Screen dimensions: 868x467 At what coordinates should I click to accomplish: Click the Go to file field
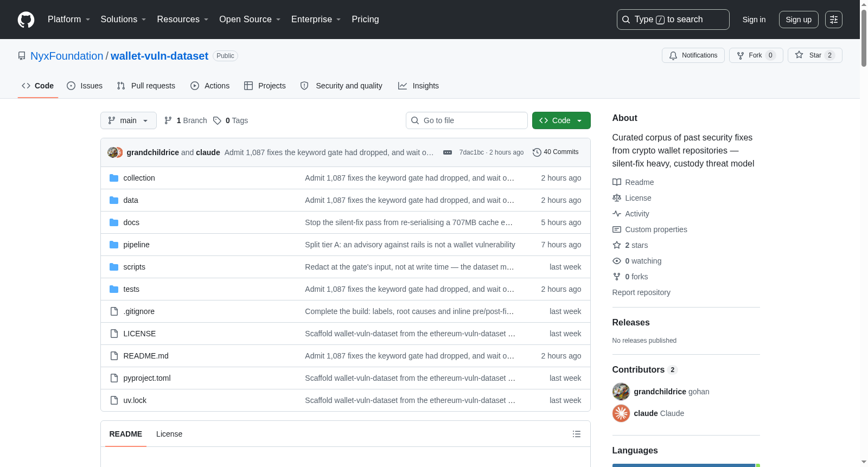pos(467,120)
